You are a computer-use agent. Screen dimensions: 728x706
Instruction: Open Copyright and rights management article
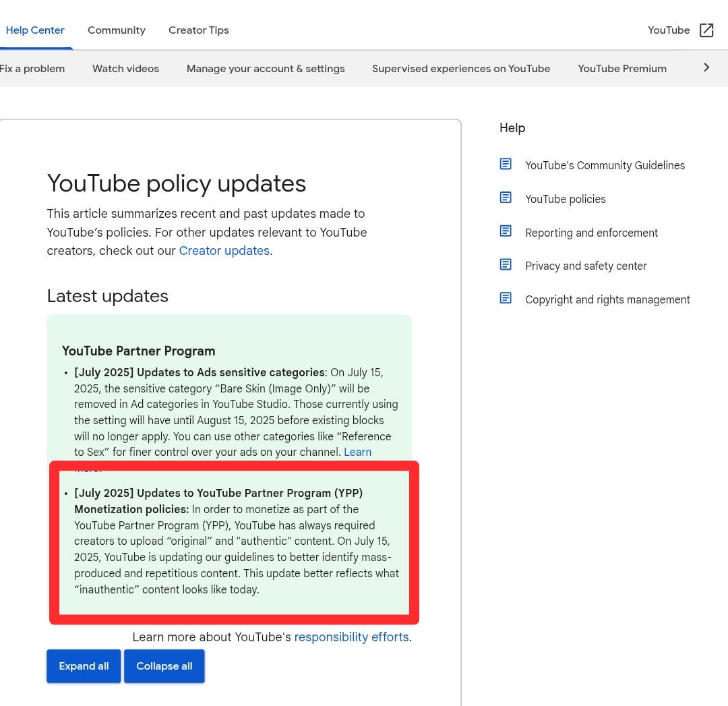[x=608, y=299]
